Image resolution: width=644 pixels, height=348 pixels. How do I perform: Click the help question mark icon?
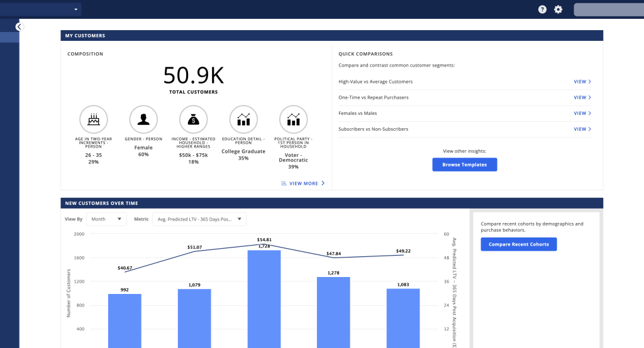click(542, 9)
